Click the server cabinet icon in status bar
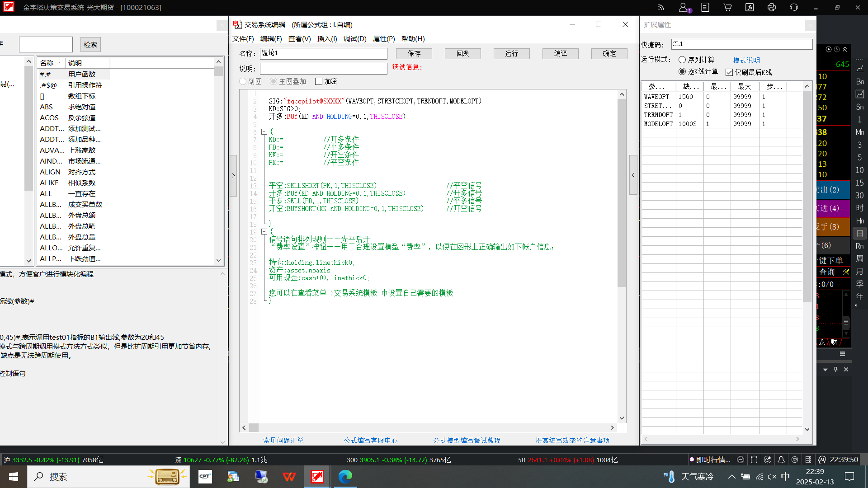The image size is (868, 488). click(x=808, y=460)
